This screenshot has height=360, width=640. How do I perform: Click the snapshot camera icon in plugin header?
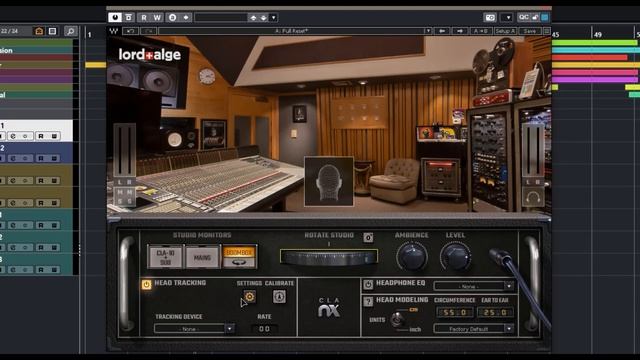coord(490,18)
